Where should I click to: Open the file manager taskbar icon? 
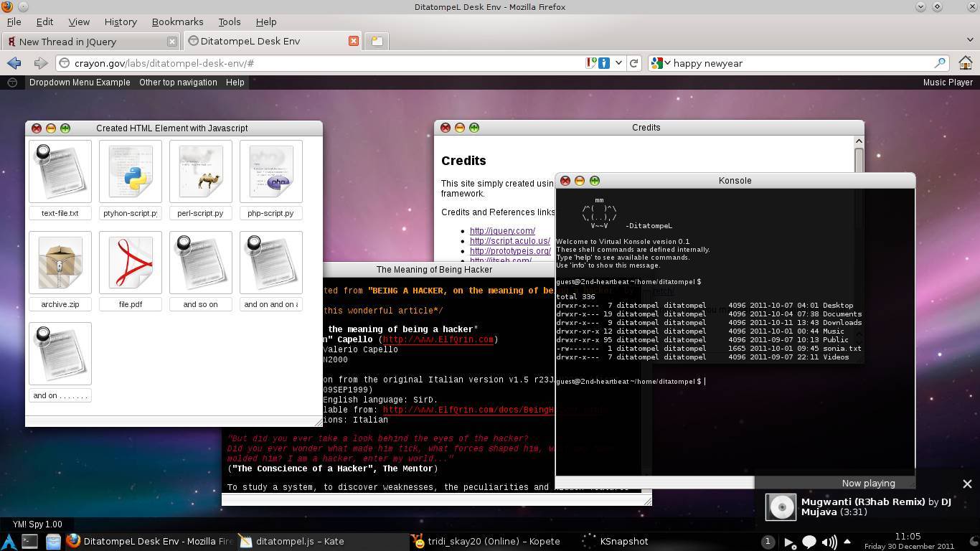(53, 542)
